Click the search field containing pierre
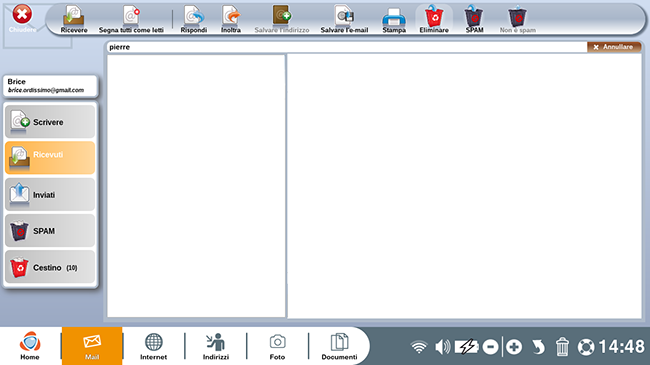 347,47
